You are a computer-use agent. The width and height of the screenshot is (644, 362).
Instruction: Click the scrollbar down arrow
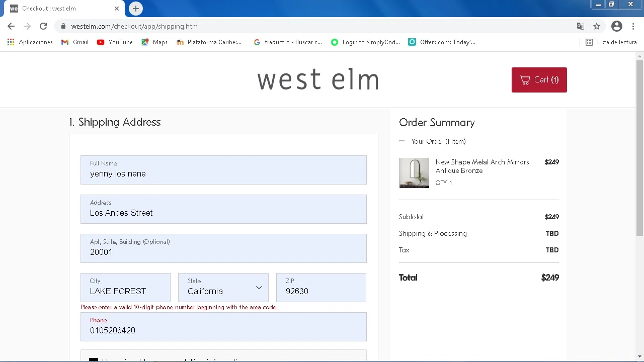point(640,356)
